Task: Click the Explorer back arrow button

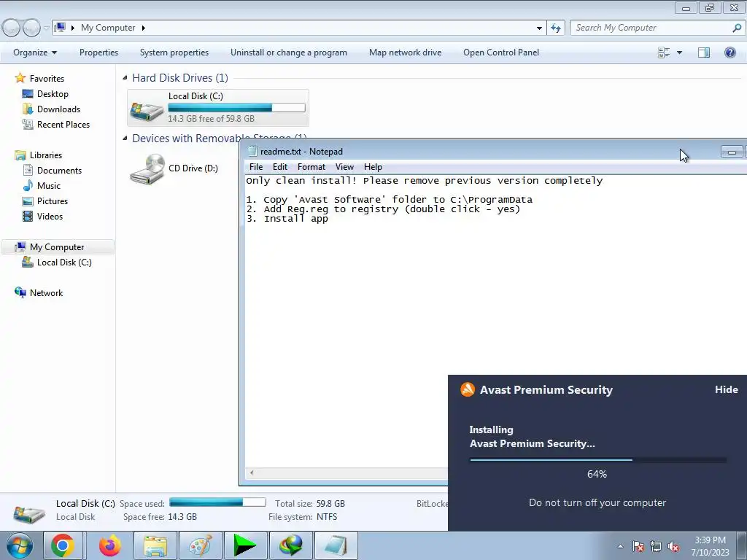Action: (11, 28)
